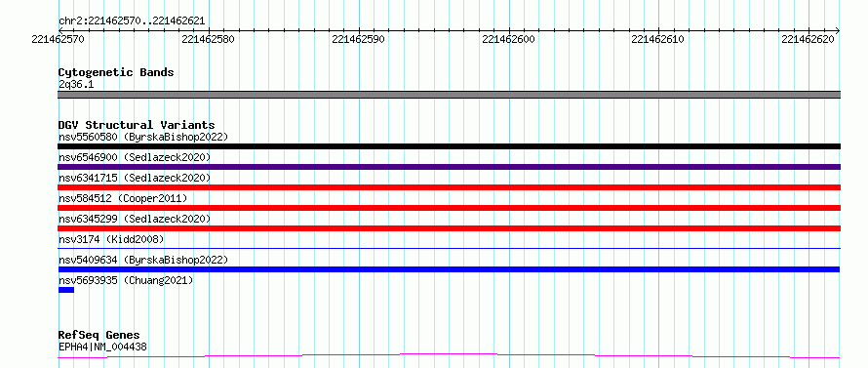Select the Cytogenetic Bands track title
Screen dimensions: 868x368
pyautogui.click(x=116, y=72)
